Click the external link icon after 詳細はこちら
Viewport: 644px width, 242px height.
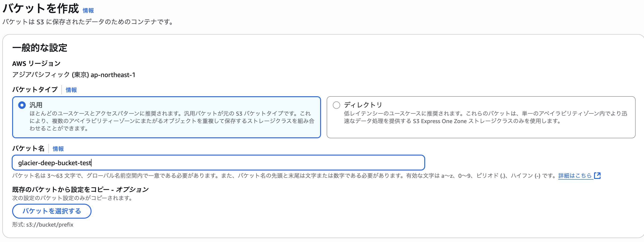(597, 176)
